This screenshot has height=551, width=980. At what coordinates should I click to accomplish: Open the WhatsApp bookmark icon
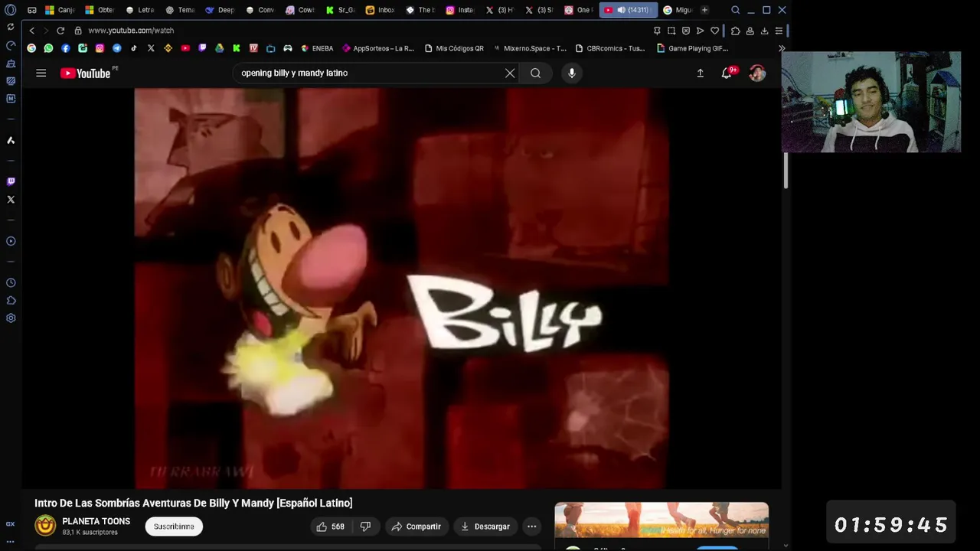48,48
